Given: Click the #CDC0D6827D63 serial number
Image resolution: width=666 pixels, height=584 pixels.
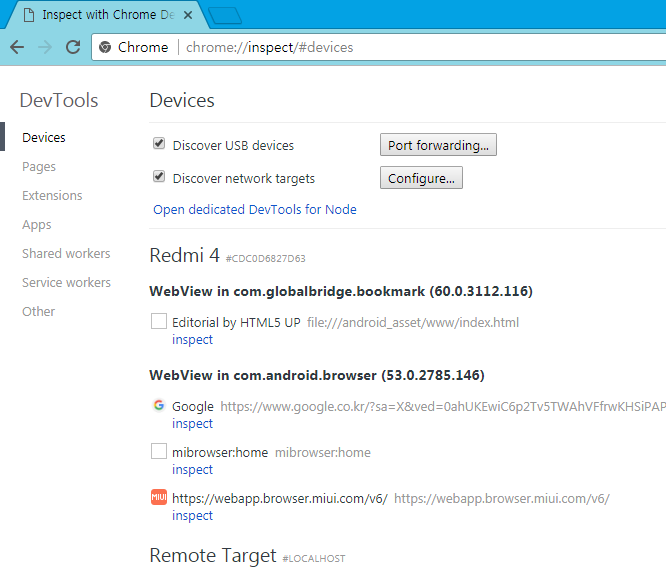Looking at the screenshot, I should (265, 259).
